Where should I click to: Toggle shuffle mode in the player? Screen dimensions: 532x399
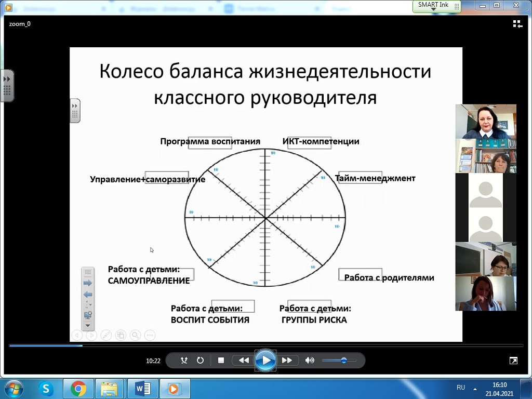[x=184, y=360]
